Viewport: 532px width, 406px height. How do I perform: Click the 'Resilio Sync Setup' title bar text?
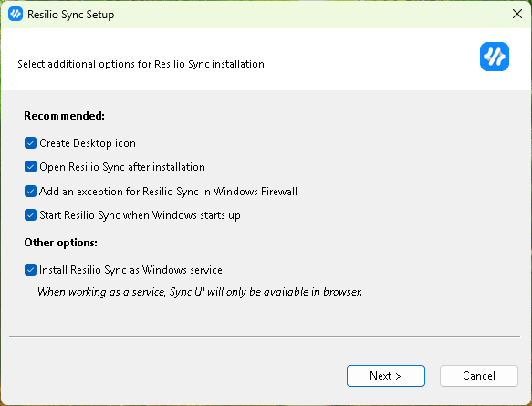click(x=71, y=15)
